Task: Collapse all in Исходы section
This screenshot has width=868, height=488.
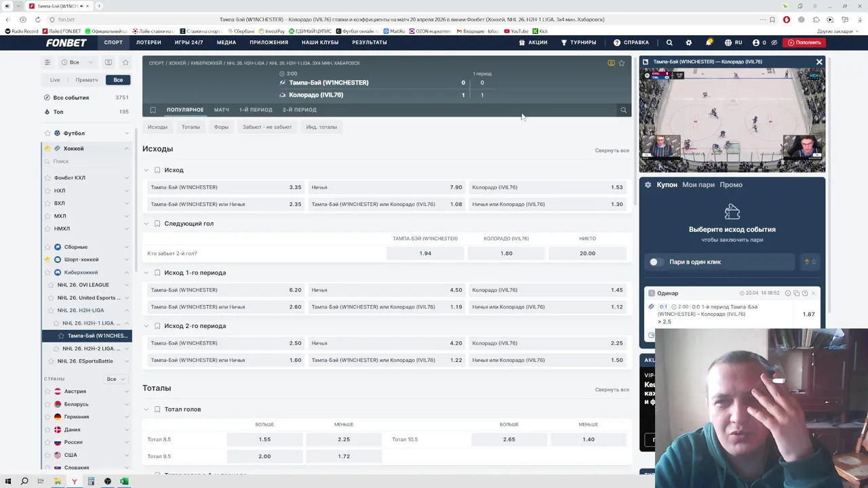Action: pyautogui.click(x=612, y=150)
